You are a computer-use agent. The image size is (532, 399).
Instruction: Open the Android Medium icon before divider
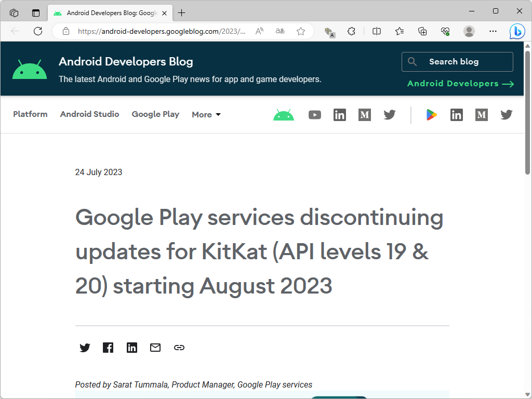coord(365,115)
